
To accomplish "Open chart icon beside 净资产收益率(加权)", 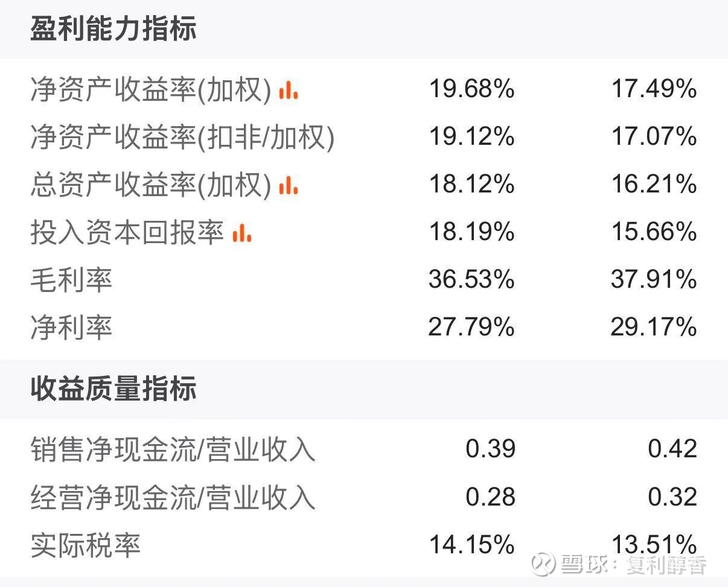I will click(x=288, y=90).
